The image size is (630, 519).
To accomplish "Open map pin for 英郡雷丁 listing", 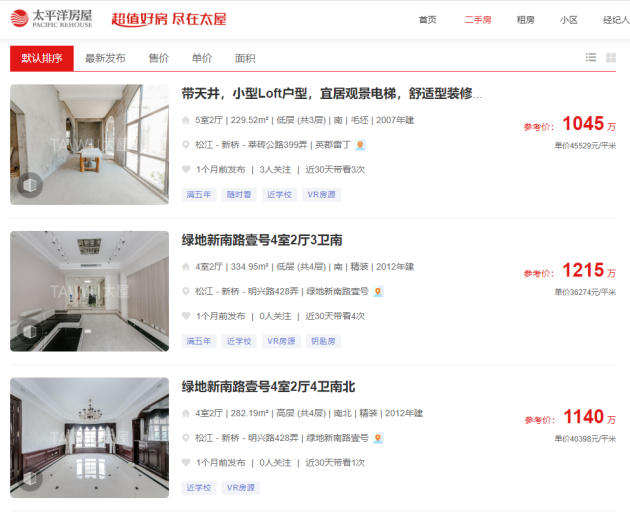I will pyautogui.click(x=360, y=145).
